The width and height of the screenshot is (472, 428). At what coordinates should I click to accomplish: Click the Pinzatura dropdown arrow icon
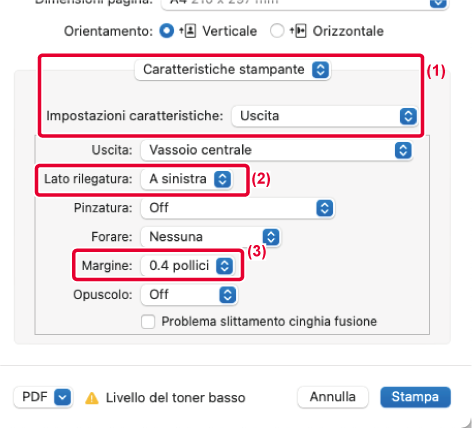[324, 208]
